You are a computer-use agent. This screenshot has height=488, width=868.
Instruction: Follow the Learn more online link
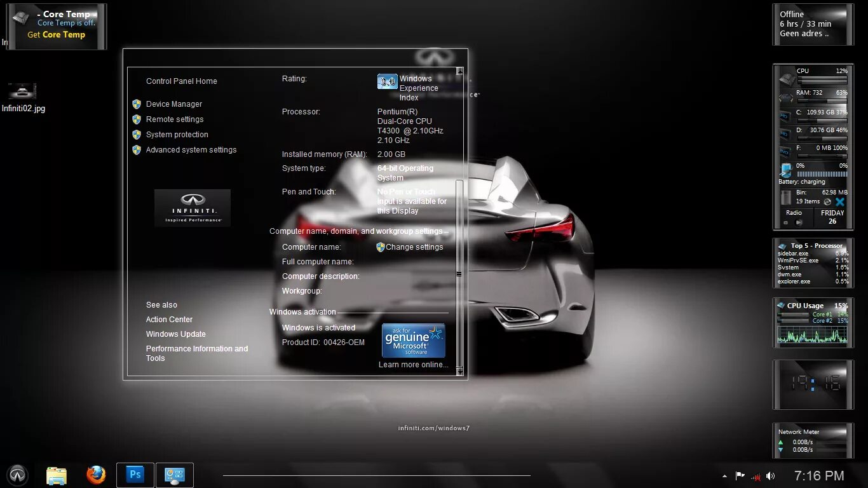pos(413,365)
